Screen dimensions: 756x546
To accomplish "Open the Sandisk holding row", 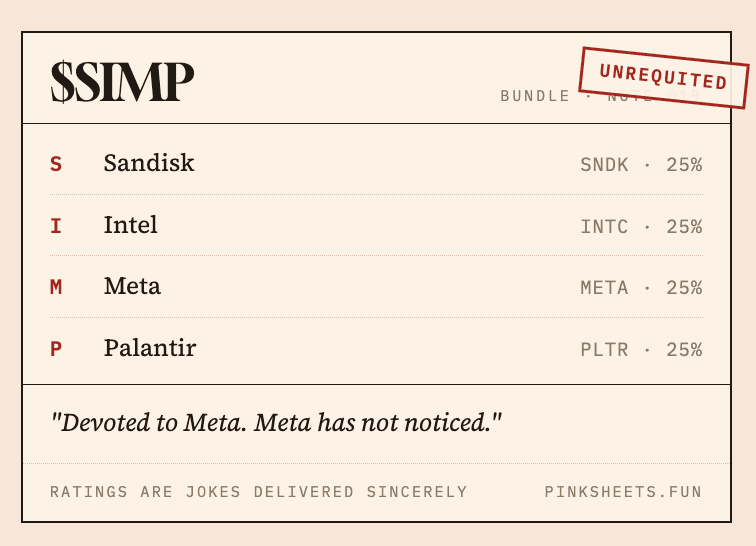I will 376,164.
